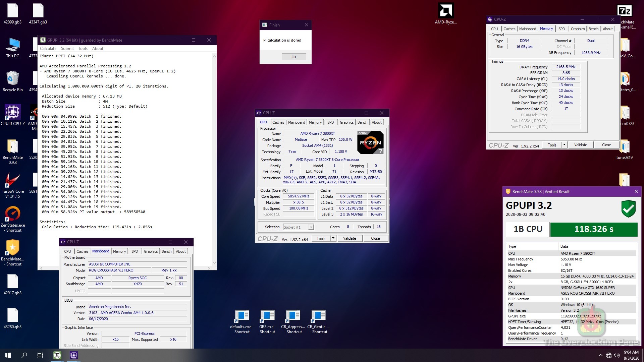Screen dimensions: 644x362
Task: Open the Submit menu in GPUPI
Action: click(67, 49)
